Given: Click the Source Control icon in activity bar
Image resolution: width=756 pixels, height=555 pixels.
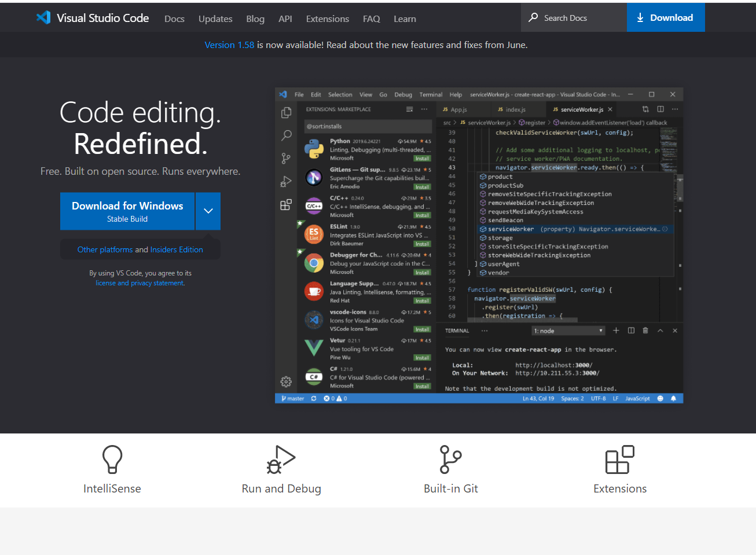Looking at the screenshot, I should click(286, 159).
